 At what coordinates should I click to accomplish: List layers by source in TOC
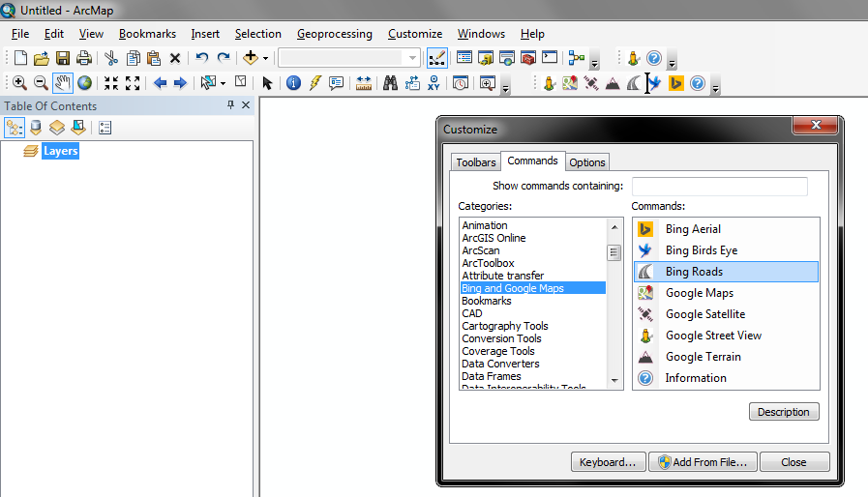click(36, 128)
